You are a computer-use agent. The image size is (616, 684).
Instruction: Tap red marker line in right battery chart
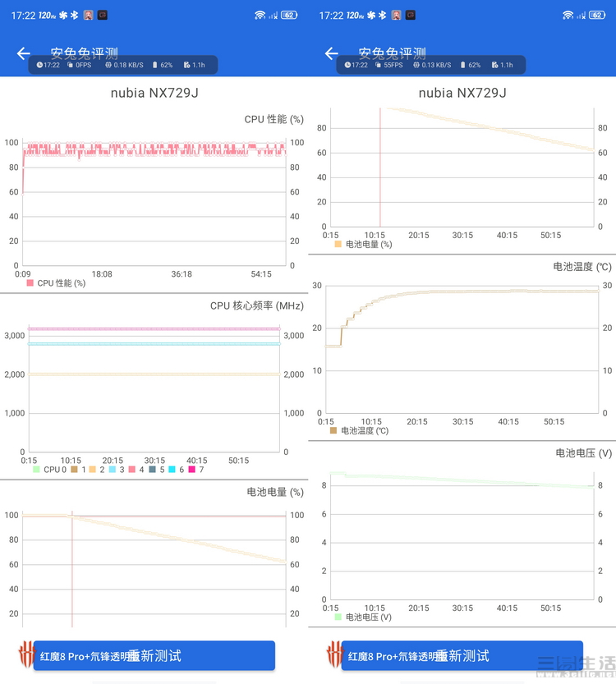pos(380,168)
